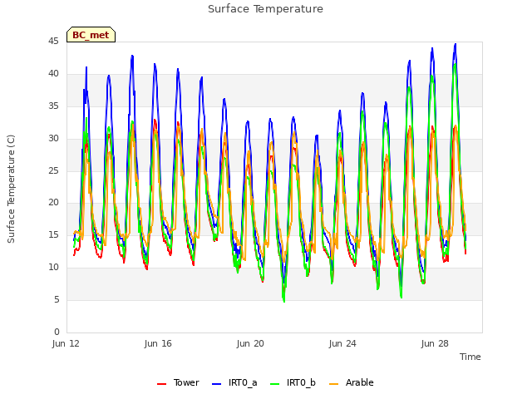
Task: Select the Jun 16 x-axis tick label
Action: coord(158,343)
